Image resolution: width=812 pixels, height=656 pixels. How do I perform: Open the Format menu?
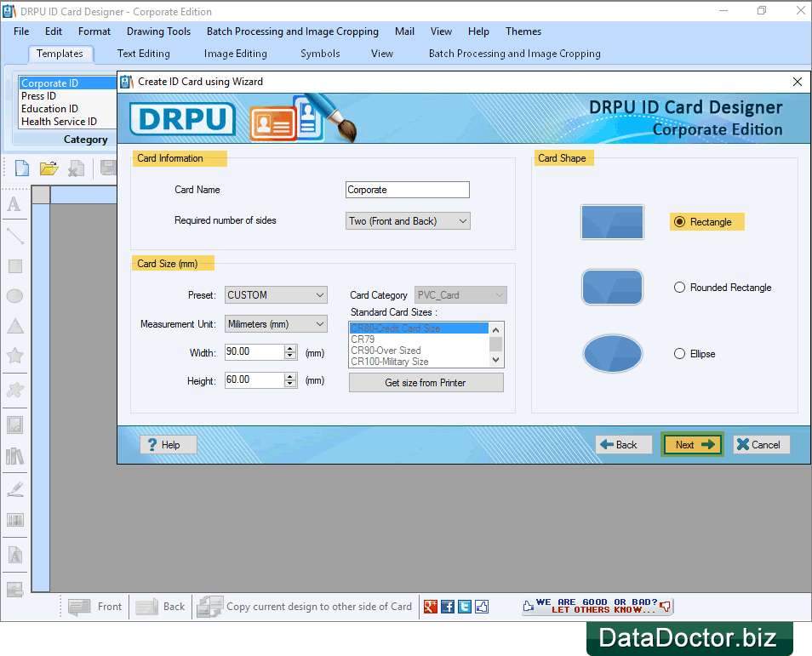(x=94, y=31)
